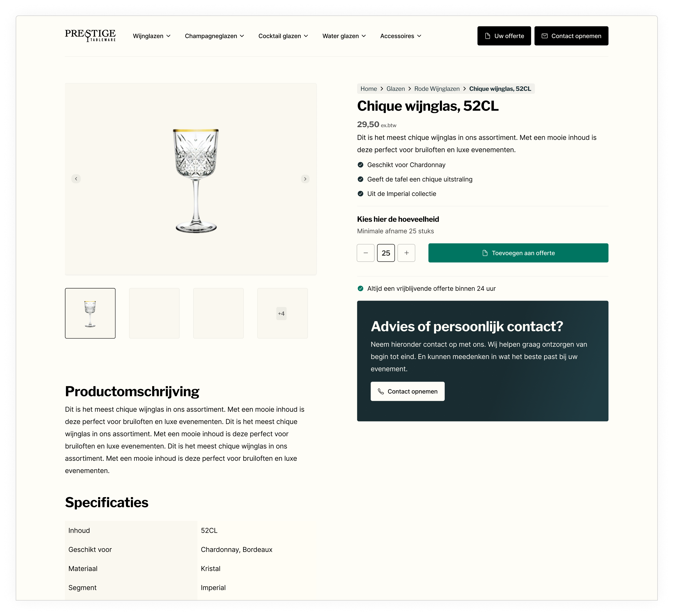Navigate to Home via the breadcrumb
This screenshot has height=616, width=673.
(x=369, y=88)
